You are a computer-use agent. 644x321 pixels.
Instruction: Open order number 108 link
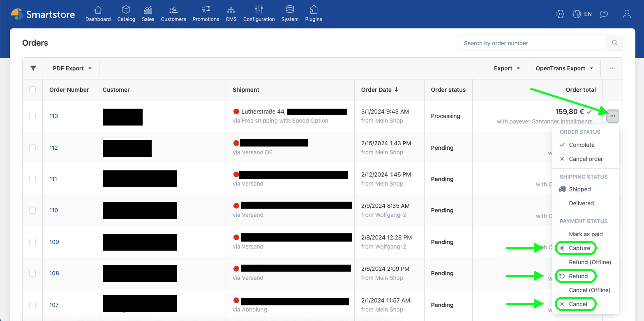(x=54, y=273)
